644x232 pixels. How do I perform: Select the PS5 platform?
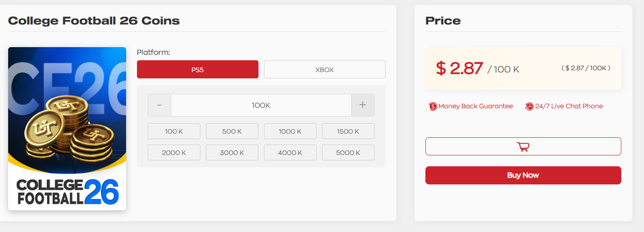point(197,69)
